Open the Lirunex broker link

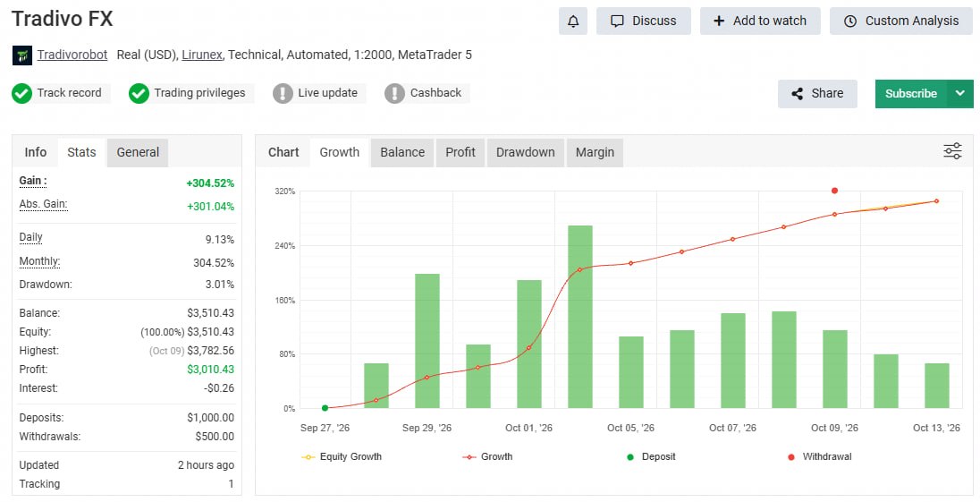pos(201,55)
